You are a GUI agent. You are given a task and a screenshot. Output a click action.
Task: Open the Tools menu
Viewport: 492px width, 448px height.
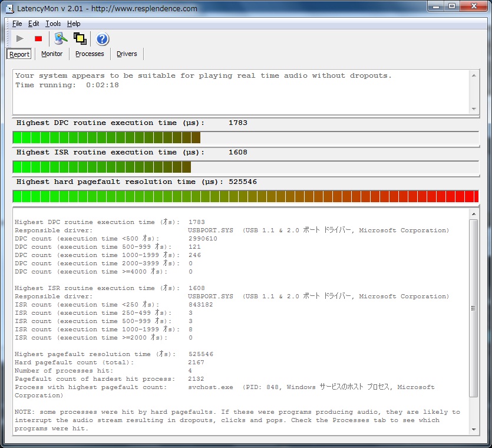(x=53, y=24)
